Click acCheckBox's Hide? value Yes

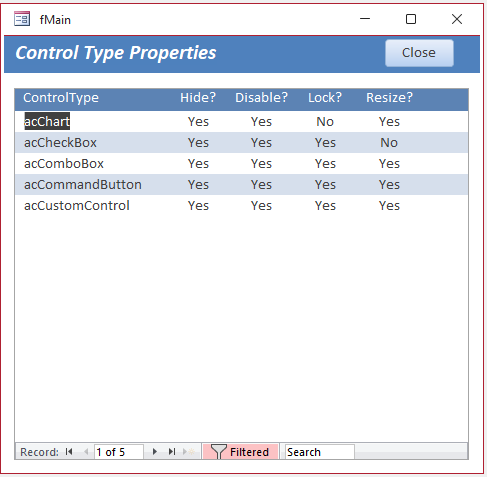coord(198,143)
